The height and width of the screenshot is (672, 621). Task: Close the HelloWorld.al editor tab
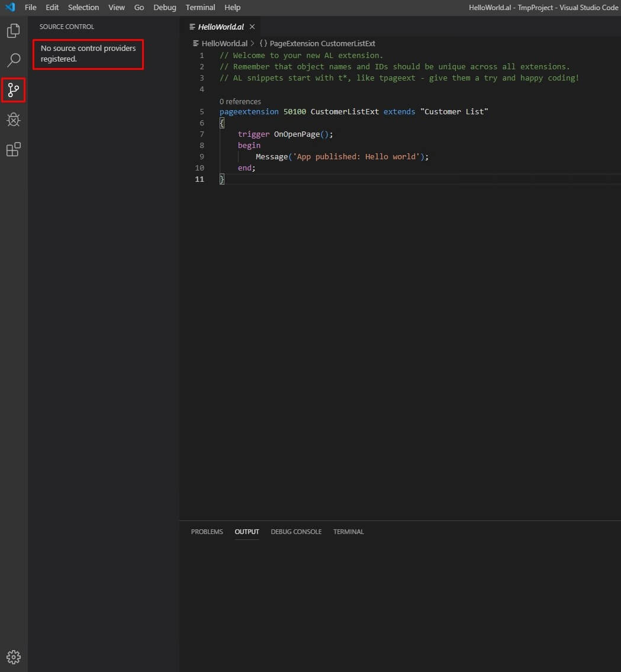coord(252,27)
